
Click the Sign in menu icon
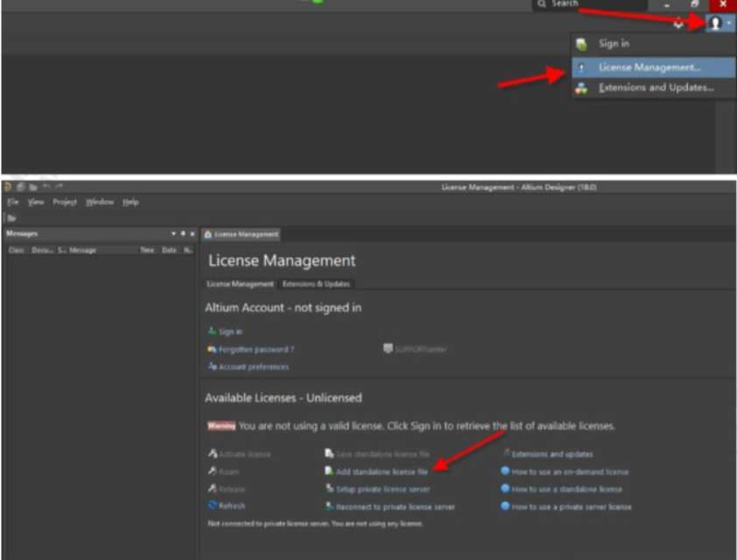(581, 44)
